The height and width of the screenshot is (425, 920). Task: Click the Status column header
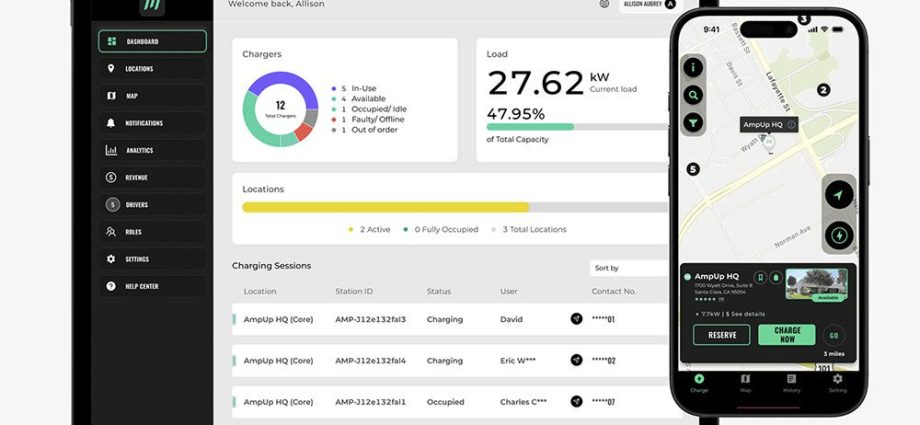point(439,291)
